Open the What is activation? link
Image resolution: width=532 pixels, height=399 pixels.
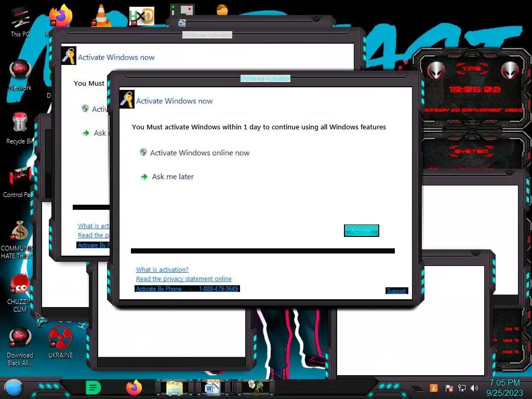(x=162, y=270)
